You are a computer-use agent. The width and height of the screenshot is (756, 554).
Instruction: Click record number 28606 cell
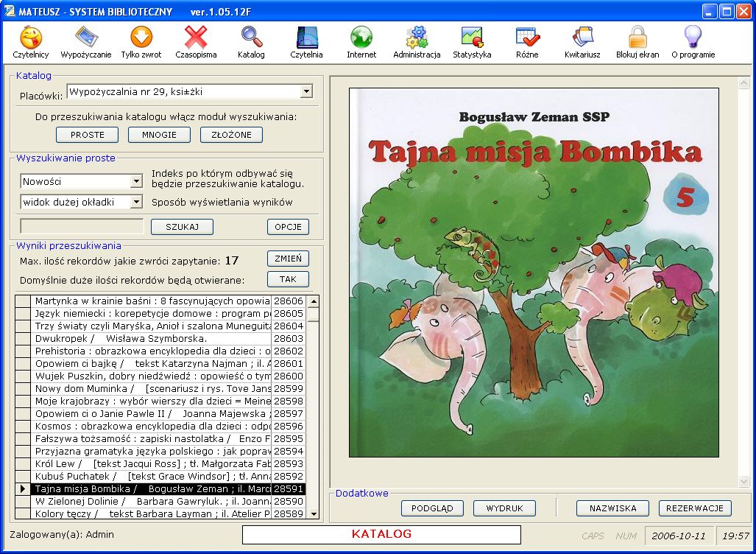click(289, 301)
